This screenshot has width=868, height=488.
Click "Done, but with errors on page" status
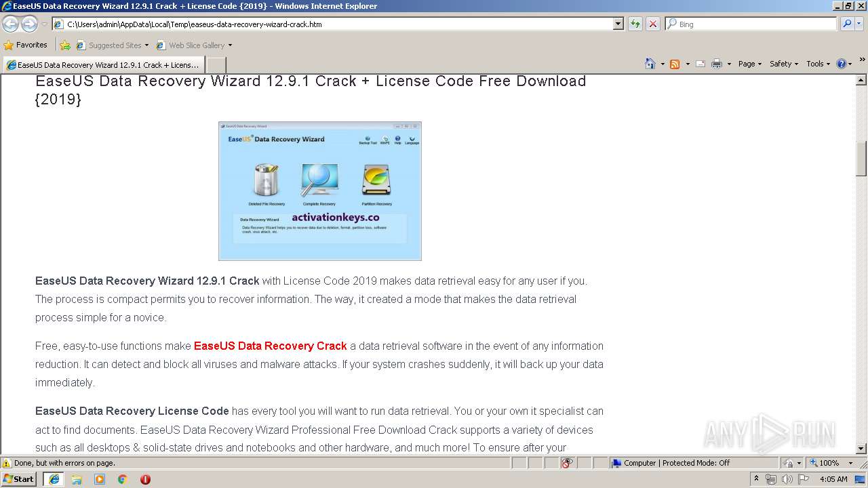point(64,463)
